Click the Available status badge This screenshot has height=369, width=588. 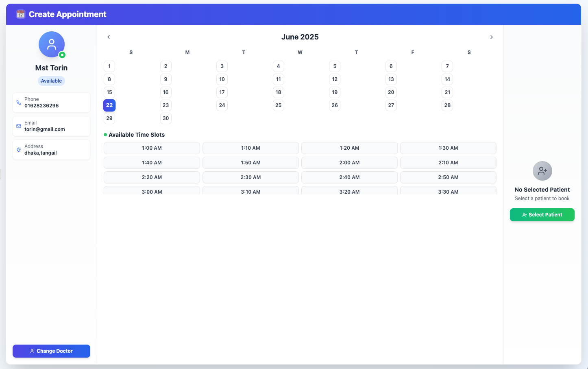pyautogui.click(x=51, y=81)
